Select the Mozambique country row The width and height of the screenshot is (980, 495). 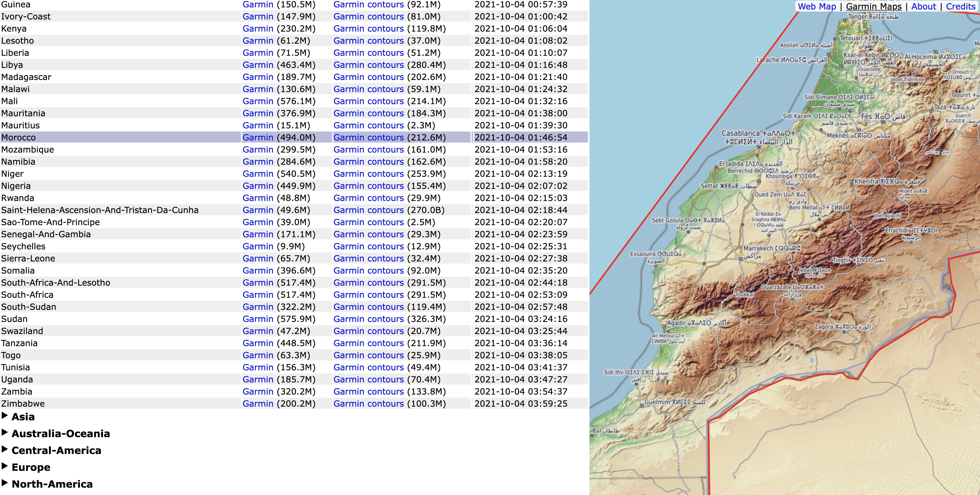(x=27, y=149)
